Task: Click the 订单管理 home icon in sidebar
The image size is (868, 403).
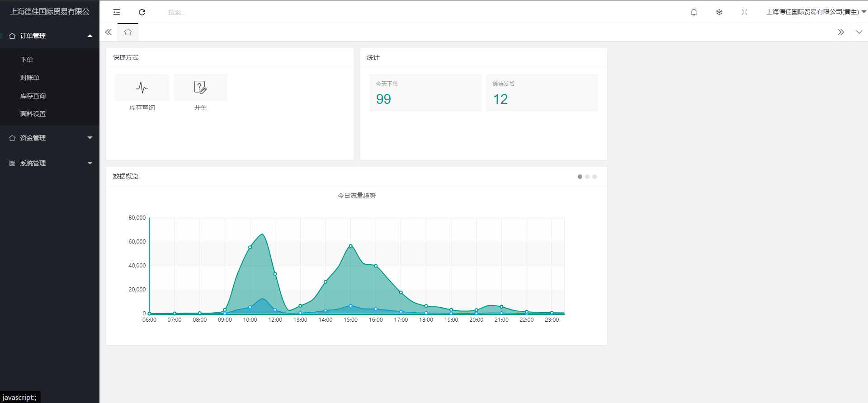Action: pos(12,36)
